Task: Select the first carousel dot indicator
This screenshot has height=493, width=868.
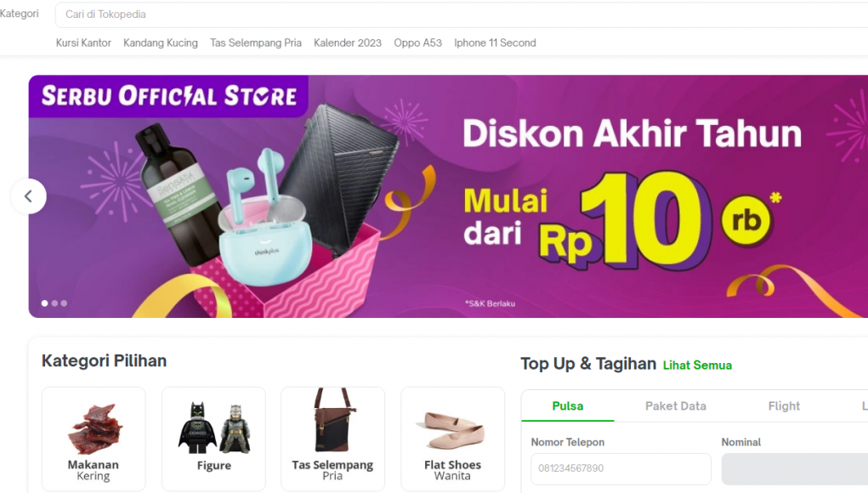Action: click(45, 303)
